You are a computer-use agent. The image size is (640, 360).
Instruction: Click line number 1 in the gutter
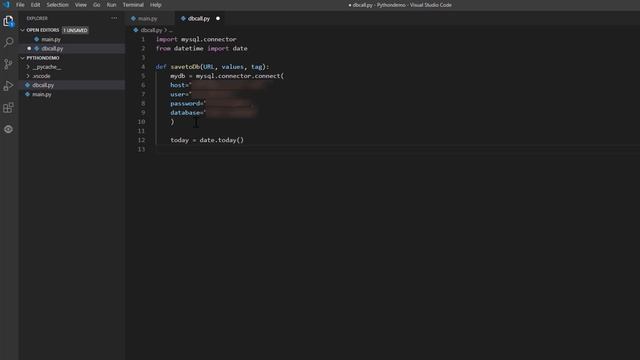(143, 40)
